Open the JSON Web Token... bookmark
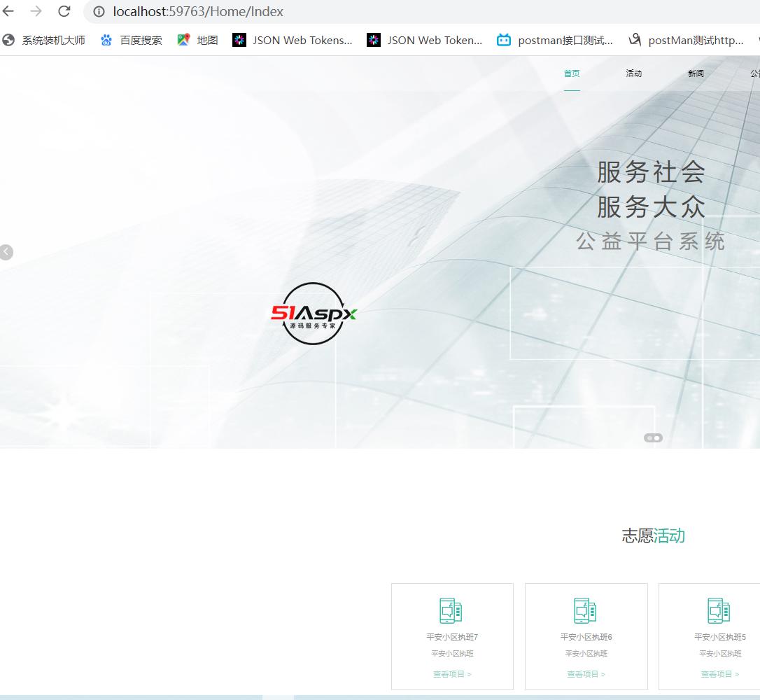760x700 pixels. 435,40
